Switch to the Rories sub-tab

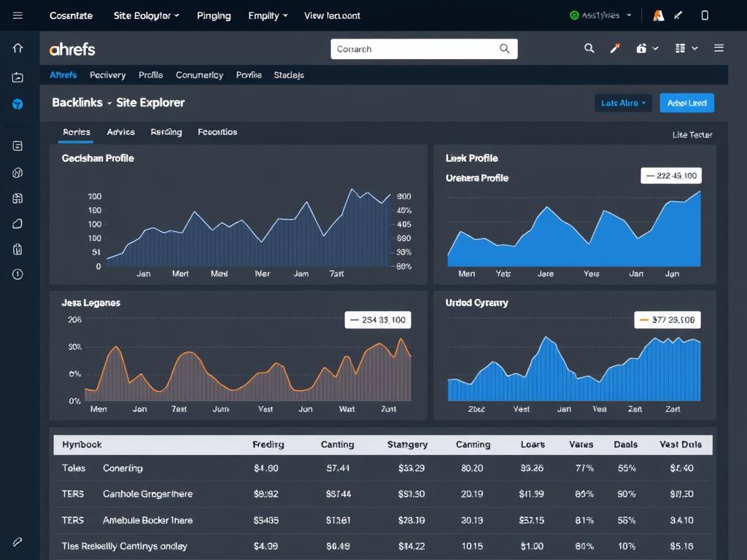76,132
